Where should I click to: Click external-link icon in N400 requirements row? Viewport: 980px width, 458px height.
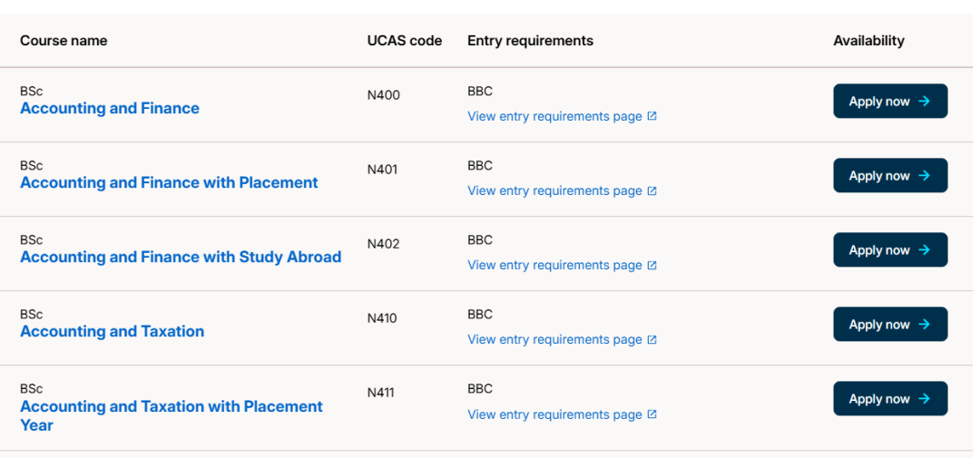(652, 116)
